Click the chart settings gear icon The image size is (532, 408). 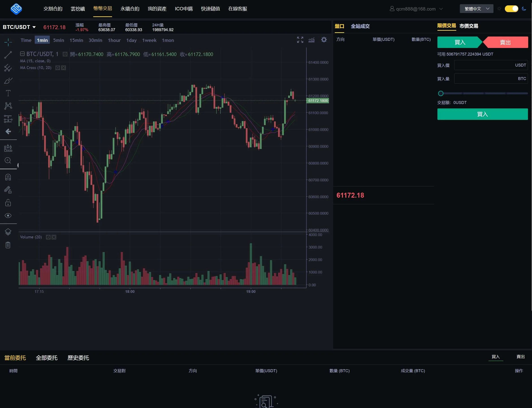(324, 40)
